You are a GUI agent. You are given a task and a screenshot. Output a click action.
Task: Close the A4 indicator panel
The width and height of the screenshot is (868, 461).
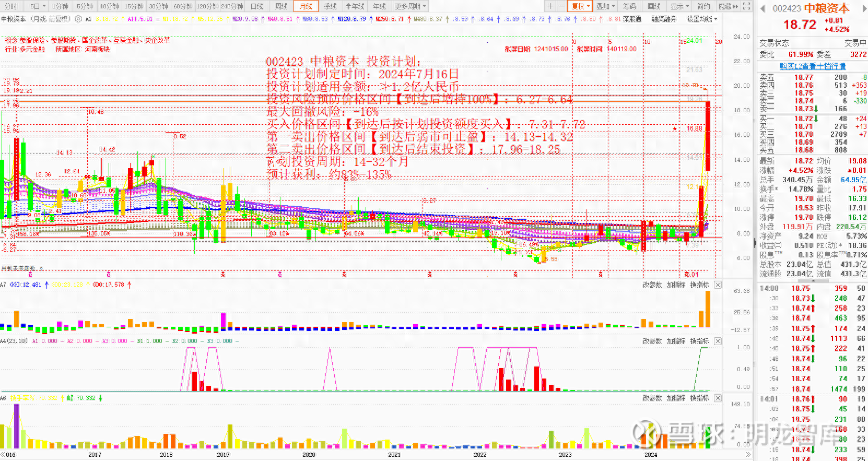click(x=718, y=341)
